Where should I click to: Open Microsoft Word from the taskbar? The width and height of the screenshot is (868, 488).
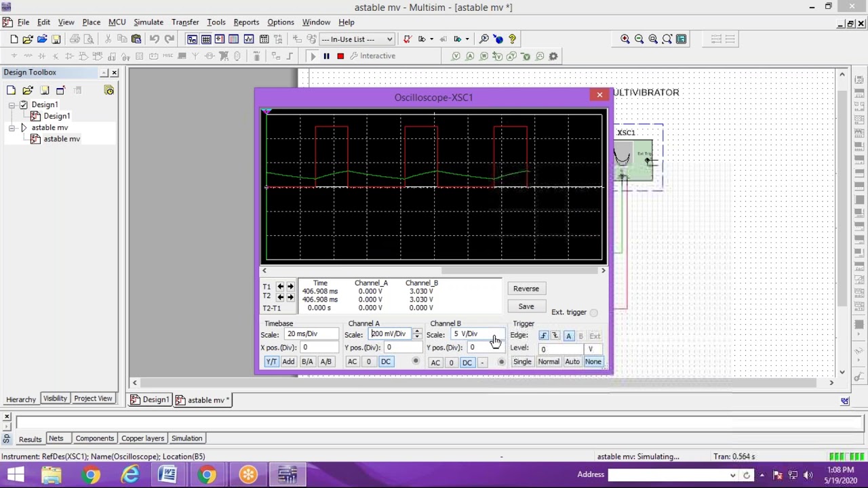(x=168, y=474)
